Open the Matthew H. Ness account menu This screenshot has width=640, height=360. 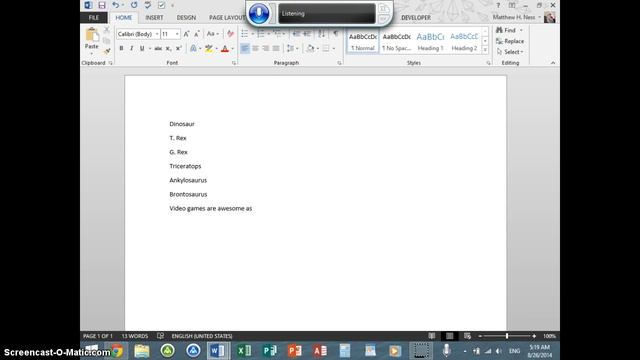(x=517, y=17)
